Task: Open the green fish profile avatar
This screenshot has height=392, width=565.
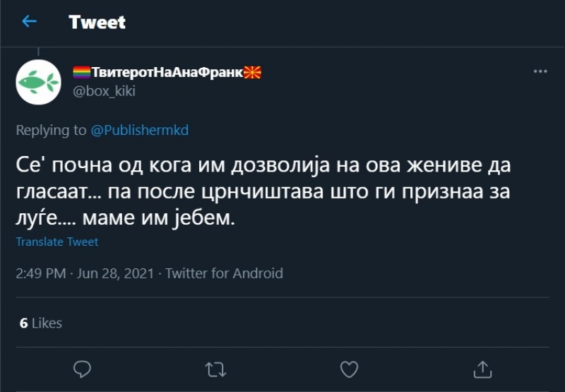Action: (38, 82)
